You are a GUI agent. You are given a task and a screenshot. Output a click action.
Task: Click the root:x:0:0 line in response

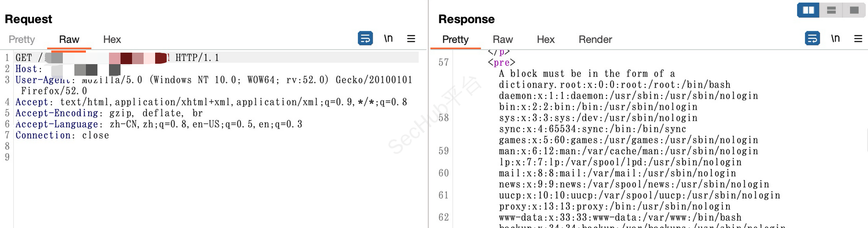(615, 85)
